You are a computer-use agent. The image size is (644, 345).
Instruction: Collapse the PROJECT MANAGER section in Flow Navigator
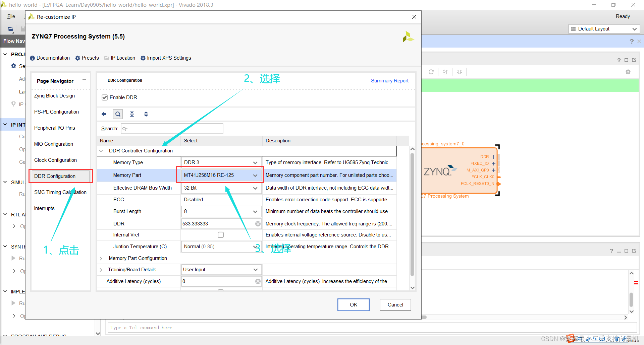pos(5,54)
